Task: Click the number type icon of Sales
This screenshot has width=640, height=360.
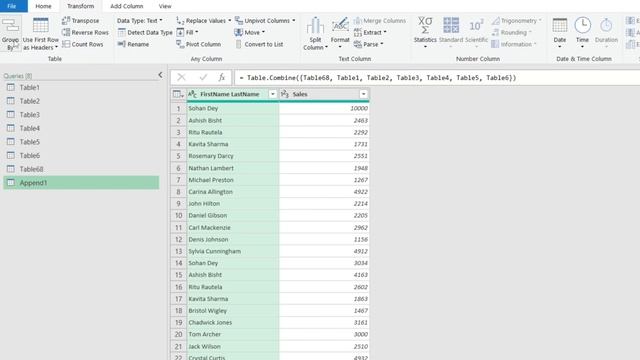Action: point(285,94)
